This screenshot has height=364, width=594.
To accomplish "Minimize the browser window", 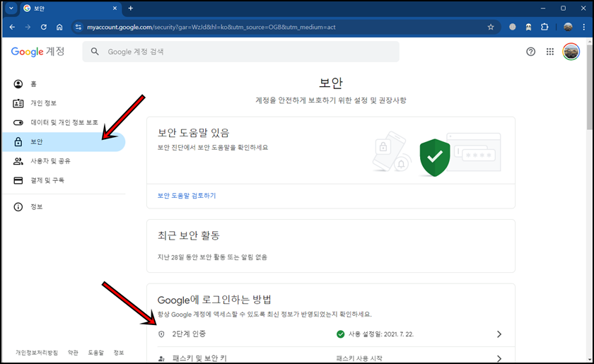I will pyautogui.click(x=543, y=8).
